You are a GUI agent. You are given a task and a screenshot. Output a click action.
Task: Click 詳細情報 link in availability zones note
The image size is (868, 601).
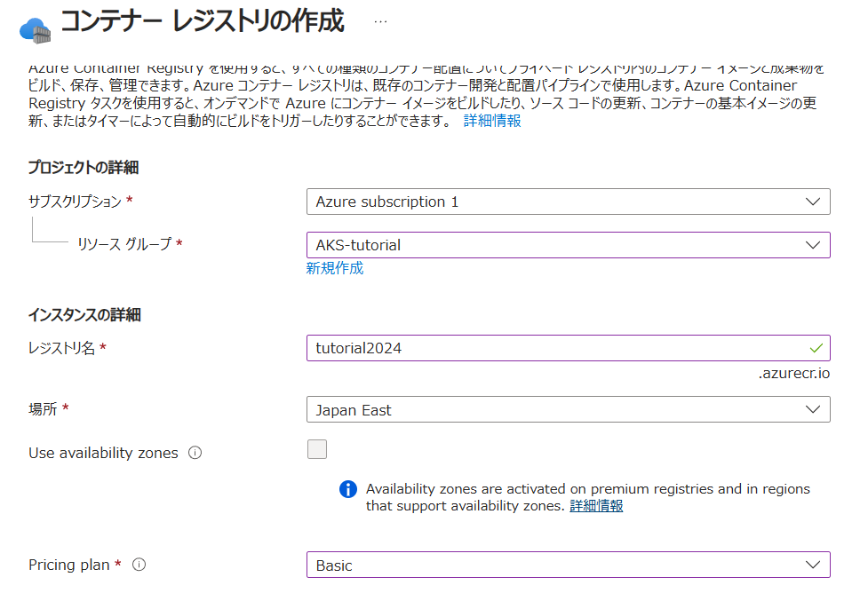[x=596, y=506]
